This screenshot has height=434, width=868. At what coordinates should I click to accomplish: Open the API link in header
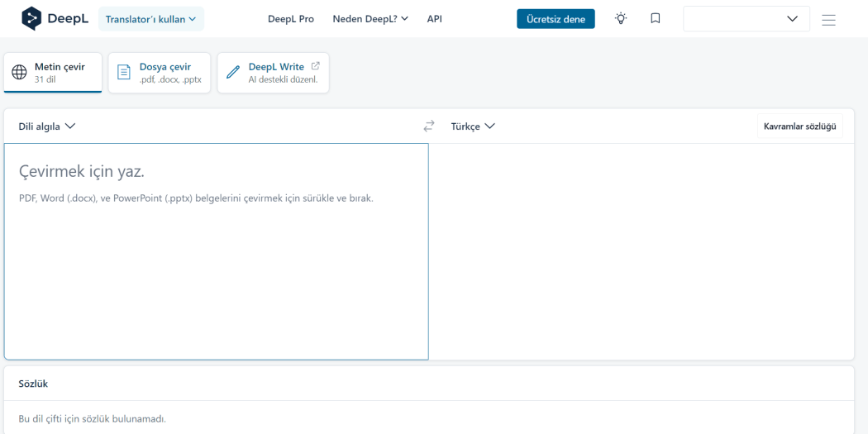point(435,19)
